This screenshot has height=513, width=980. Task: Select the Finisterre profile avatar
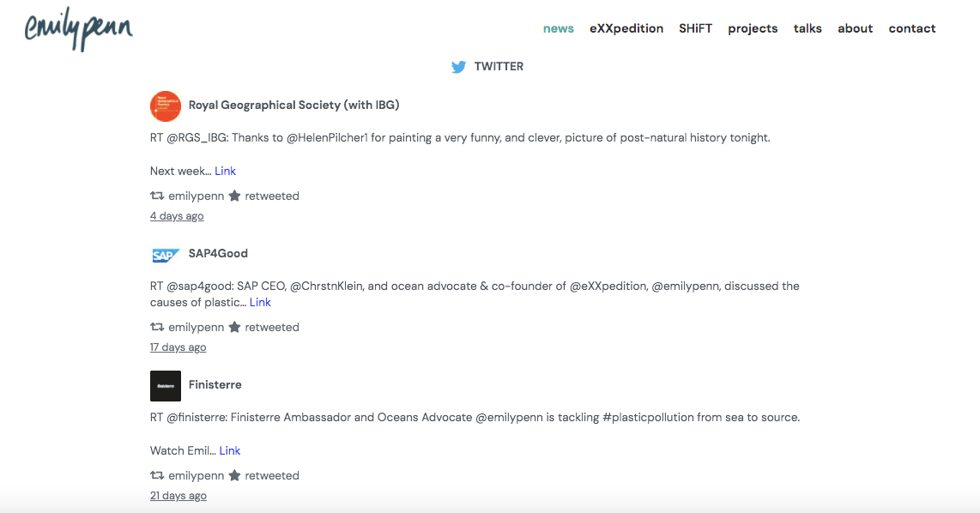tap(165, 385)
